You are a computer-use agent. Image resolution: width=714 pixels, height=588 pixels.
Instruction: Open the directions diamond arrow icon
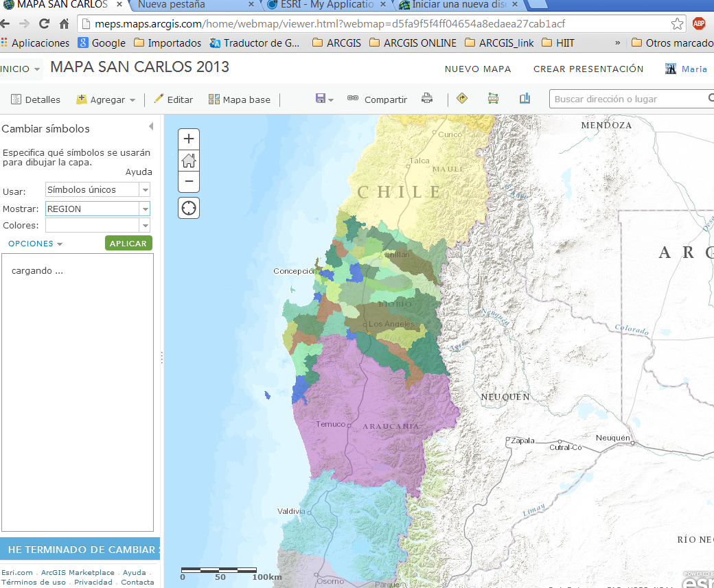pos(462,98)
